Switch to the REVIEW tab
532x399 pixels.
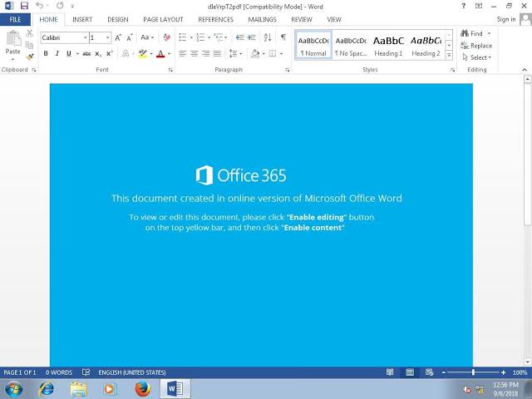302,19
